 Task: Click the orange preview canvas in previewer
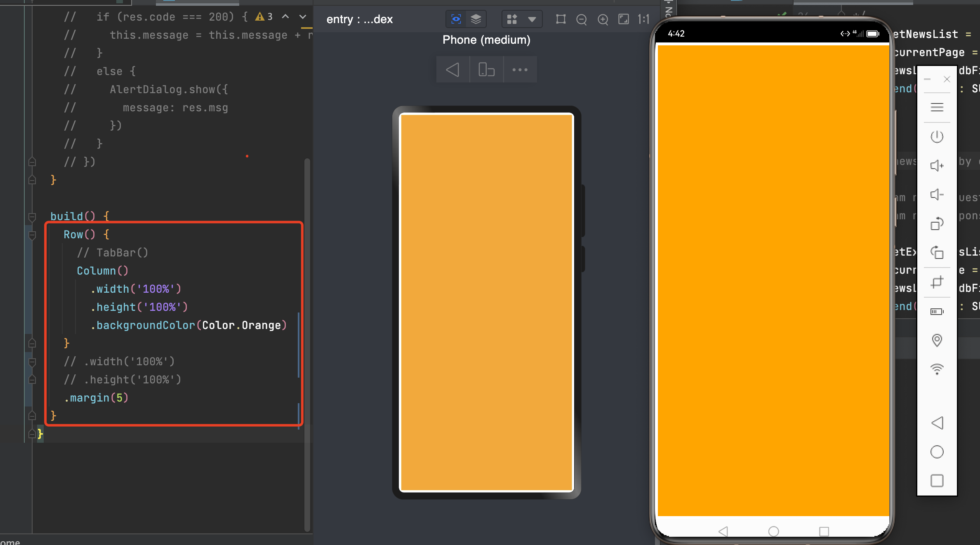(x=487, y=303)
